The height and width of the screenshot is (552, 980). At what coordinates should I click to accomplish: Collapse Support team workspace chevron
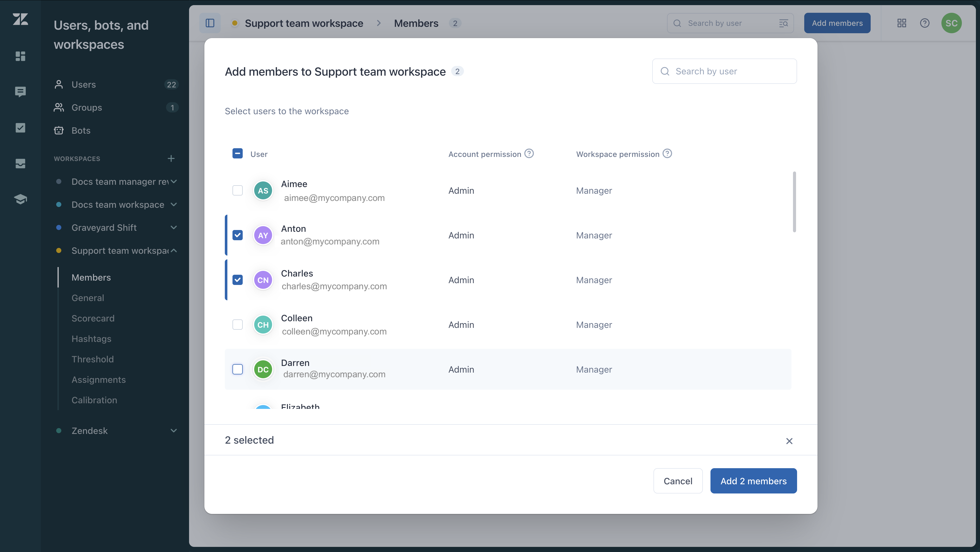click(x=174, y=250)
